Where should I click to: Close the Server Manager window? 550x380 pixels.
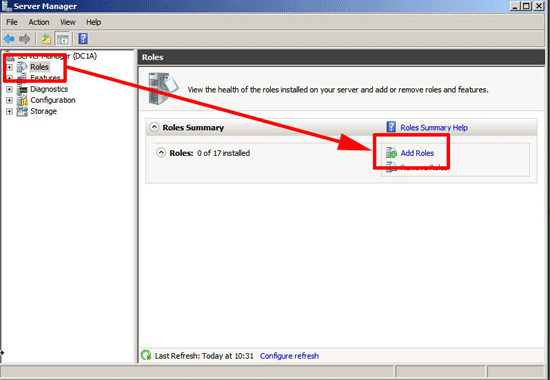[x=538, y=6]
